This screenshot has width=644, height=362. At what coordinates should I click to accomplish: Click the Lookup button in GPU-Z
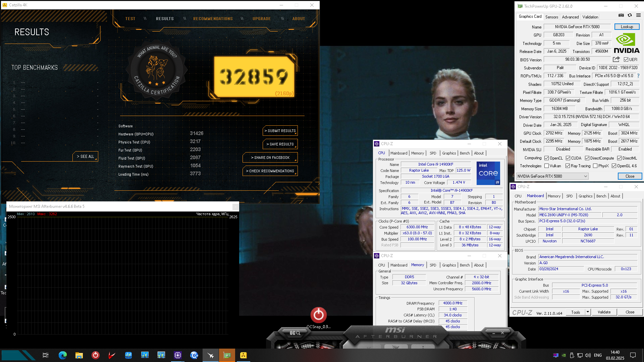click(x=627, y=27)
